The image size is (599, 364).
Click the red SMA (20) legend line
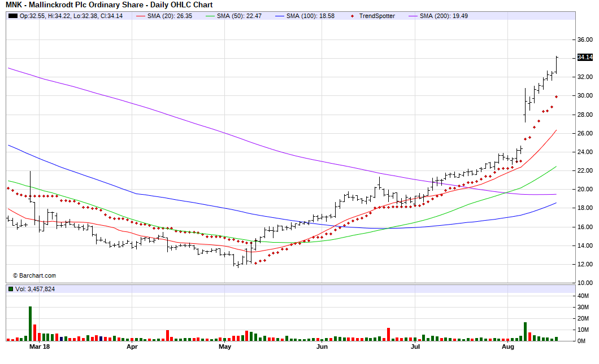(141, 16)
